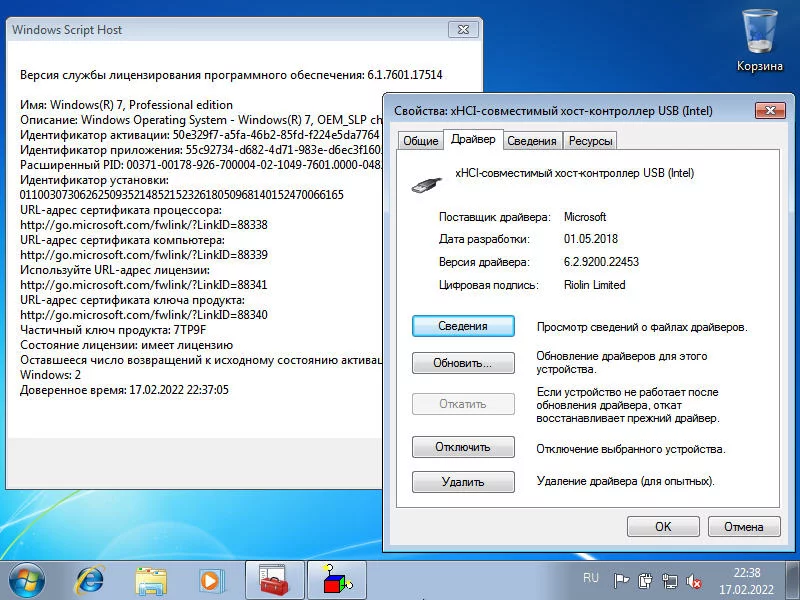Launch Internet Explorer from the taskbar
The width and height of the screenshot is (800, 600).
[x=90, y=581]
